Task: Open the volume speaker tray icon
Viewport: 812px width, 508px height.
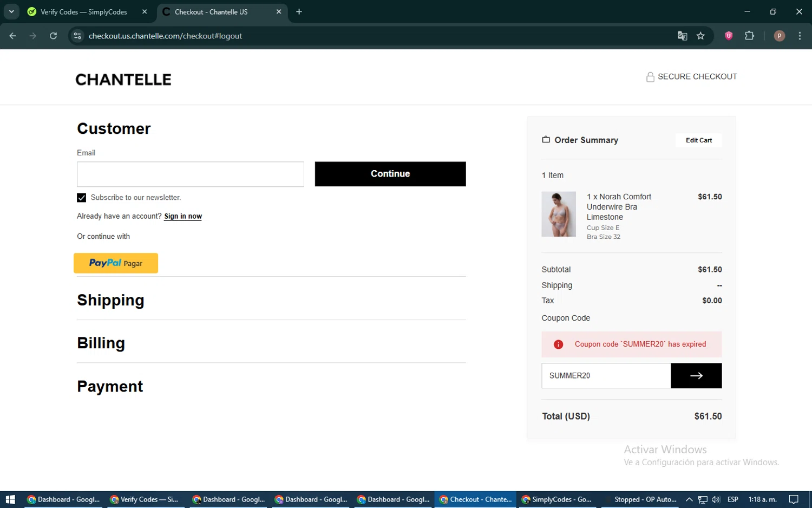Action: [716, 499]
